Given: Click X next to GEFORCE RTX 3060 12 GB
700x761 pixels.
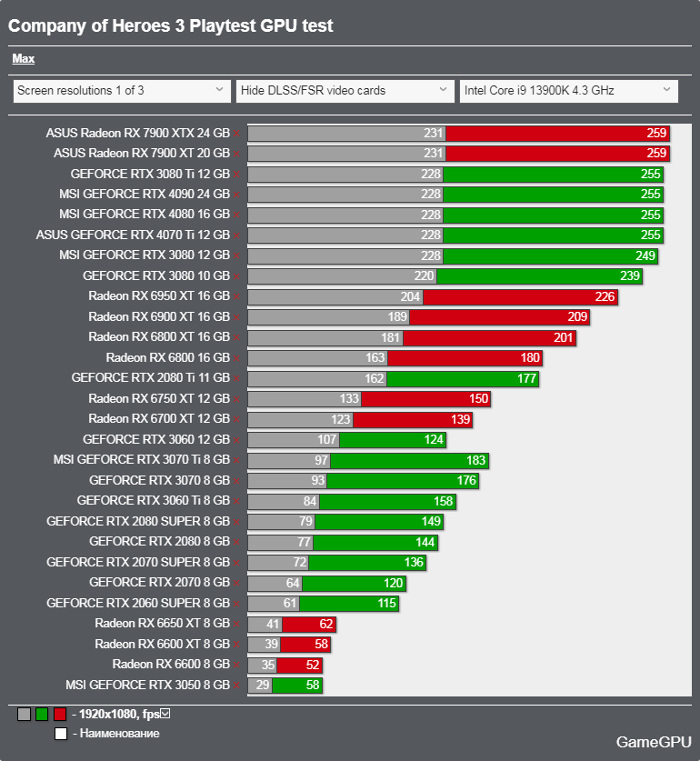Looking at the screenshot, I should (x=236, y=440).
